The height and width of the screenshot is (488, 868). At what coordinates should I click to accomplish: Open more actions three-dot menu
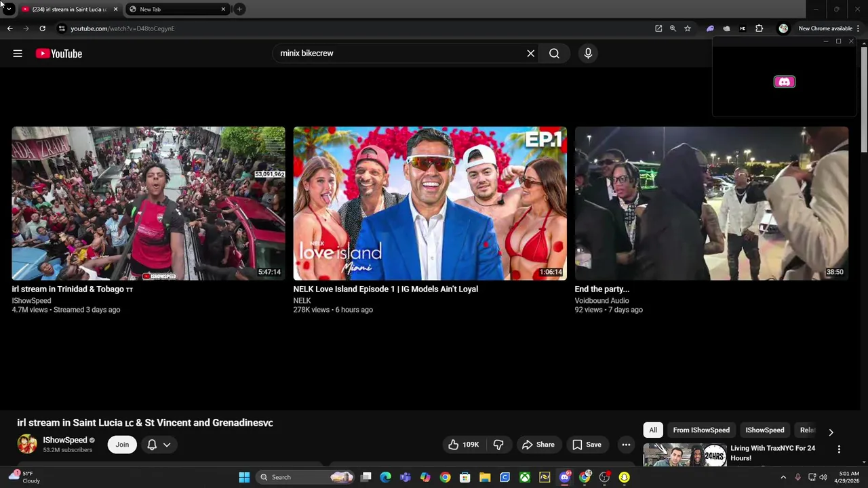tap(626, 445)
